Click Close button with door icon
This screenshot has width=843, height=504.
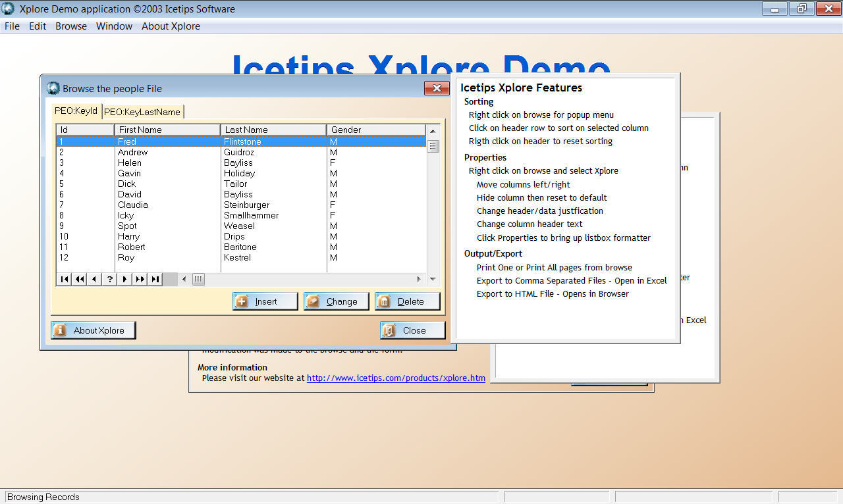pyautogui.click(x=412, y=330)
